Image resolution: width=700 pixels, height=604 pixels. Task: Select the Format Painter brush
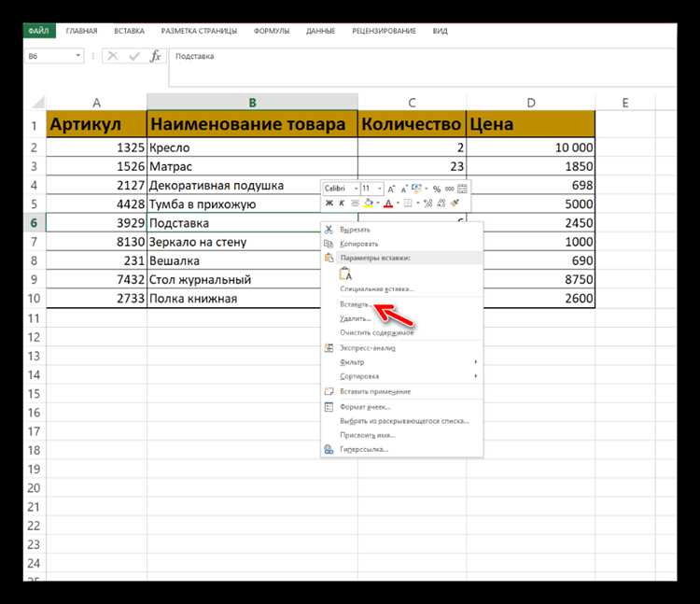(455, 204)
